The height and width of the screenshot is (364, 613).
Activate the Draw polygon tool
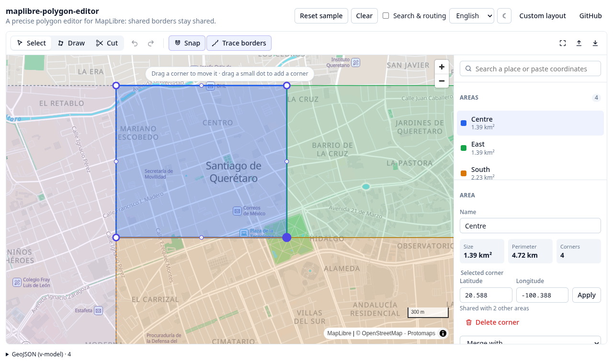point(71,43)
